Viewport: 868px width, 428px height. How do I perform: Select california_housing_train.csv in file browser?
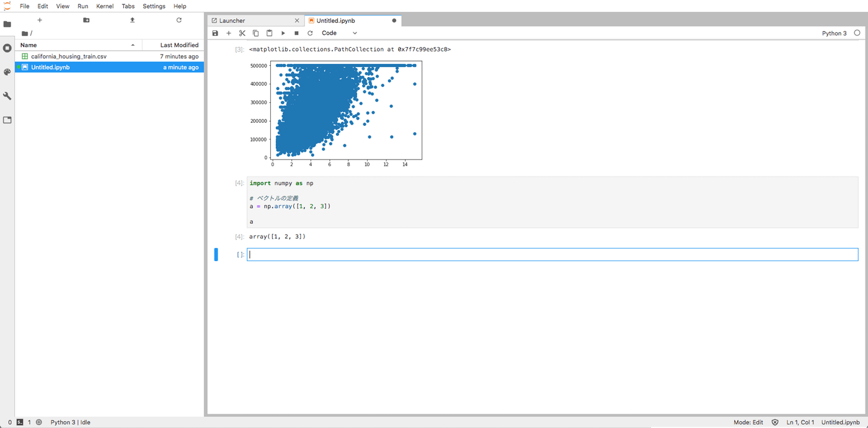pyautogui.click(x=109, y=56)
